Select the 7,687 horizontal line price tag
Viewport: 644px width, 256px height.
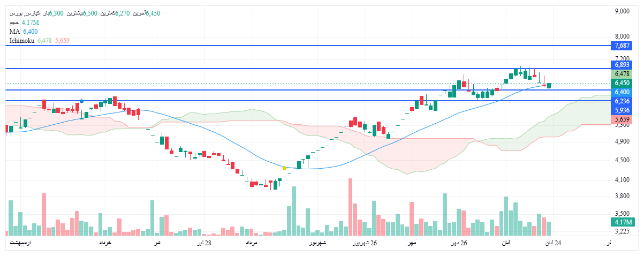[x=622, y=46]
